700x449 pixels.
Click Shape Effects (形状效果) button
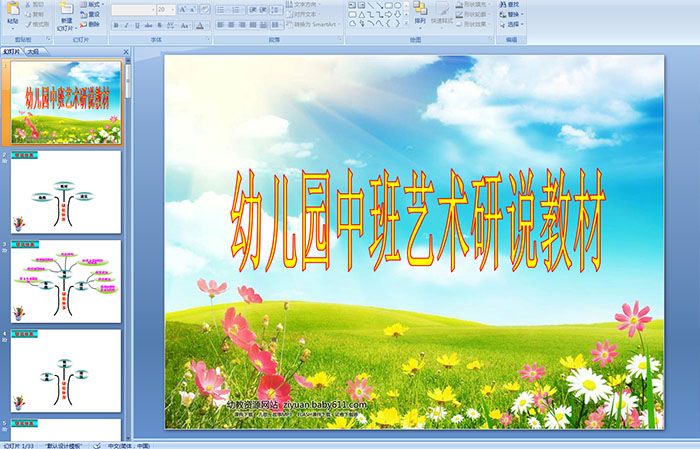(x=474, y=24)
